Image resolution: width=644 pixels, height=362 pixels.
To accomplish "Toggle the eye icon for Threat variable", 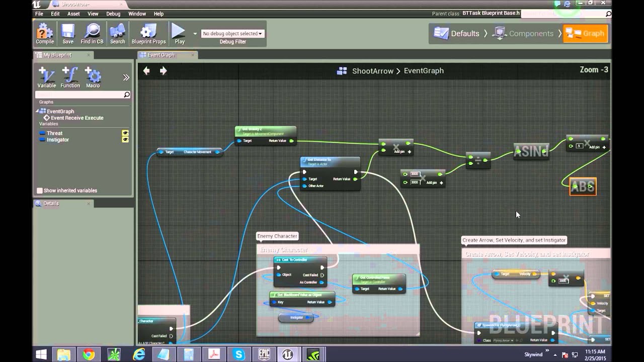I will tap(125, 133).
